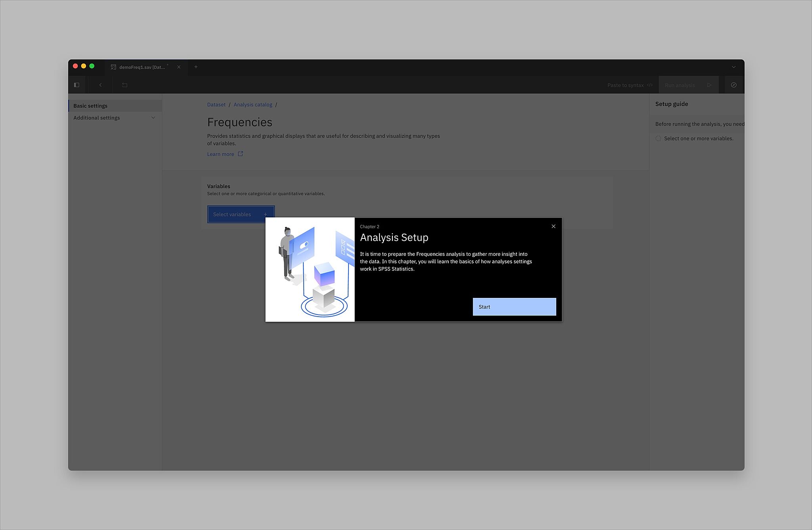Close the demoFreq1.sav tab
This screenshot has width=812, height=530.
[179, 67]
